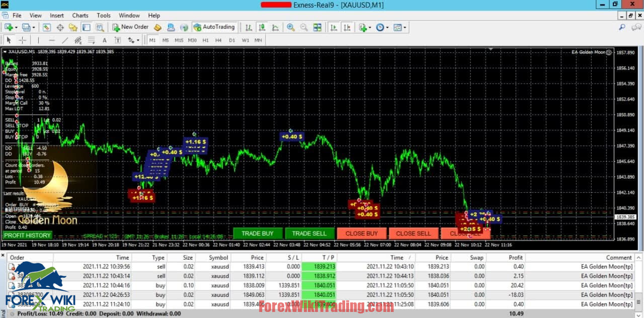This screenshot has width=644, height=318.
Task: Toggle the Market Watch panel icon
Action: point(47,27)
